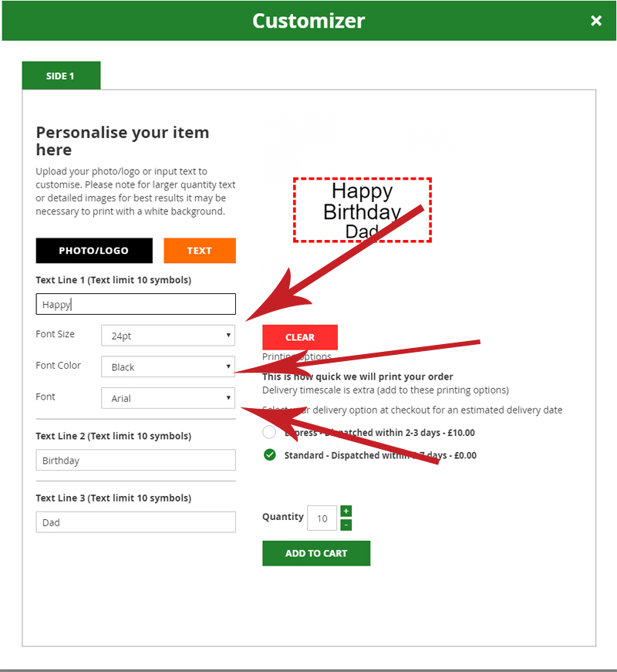Click the Text Line 3 Dad field
The width and height of the screenshot is (617, 672).
(136, 522)
